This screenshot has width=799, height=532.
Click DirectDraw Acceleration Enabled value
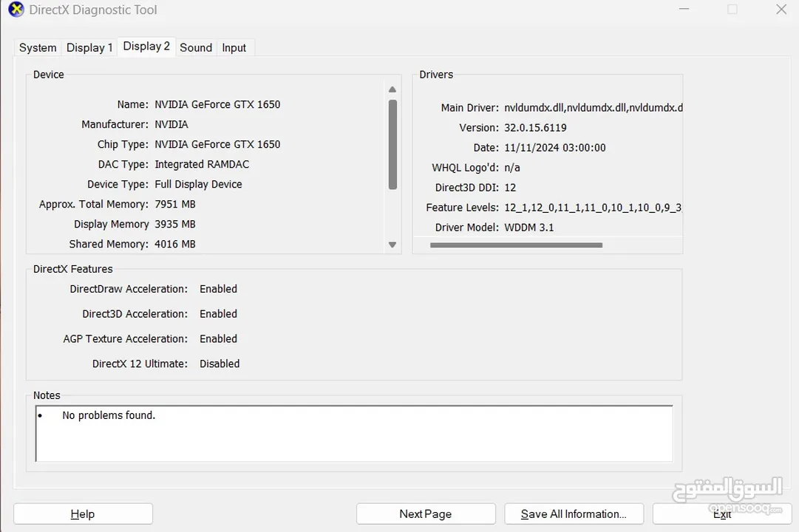[219, 289]
